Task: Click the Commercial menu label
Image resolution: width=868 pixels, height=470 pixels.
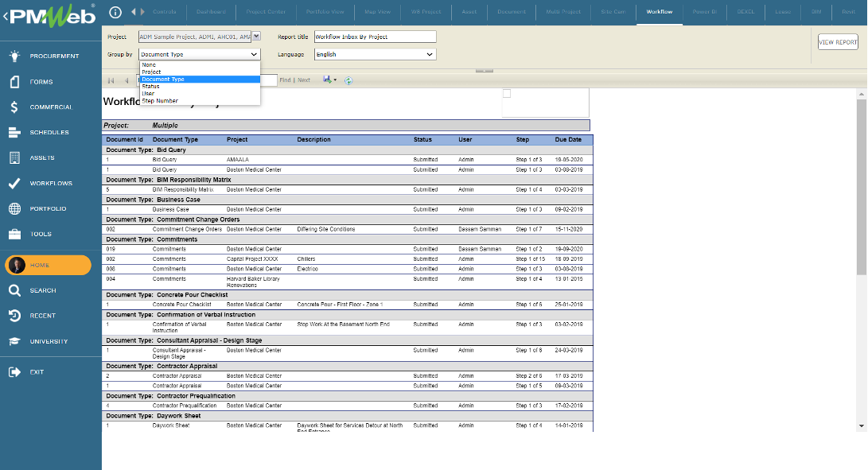Action: point(51,107)
